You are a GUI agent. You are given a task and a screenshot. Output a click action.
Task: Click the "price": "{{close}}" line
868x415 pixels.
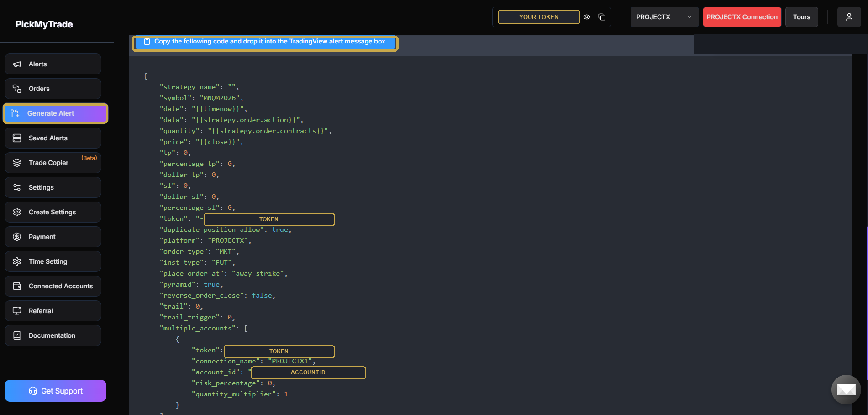201,142
